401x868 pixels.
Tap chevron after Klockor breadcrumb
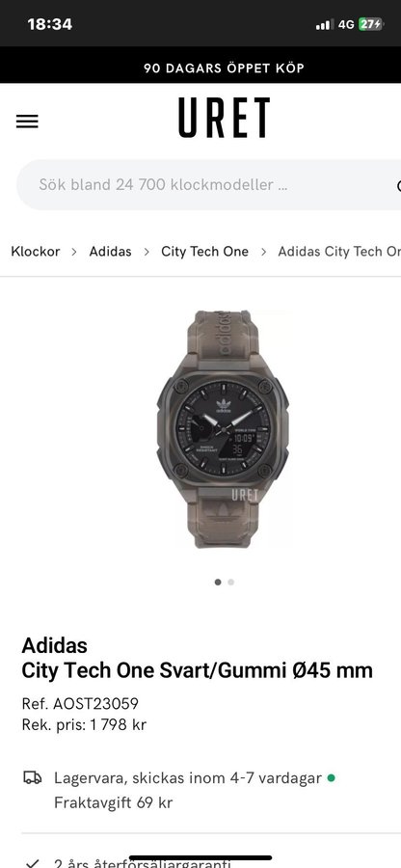tap(74, 252)
